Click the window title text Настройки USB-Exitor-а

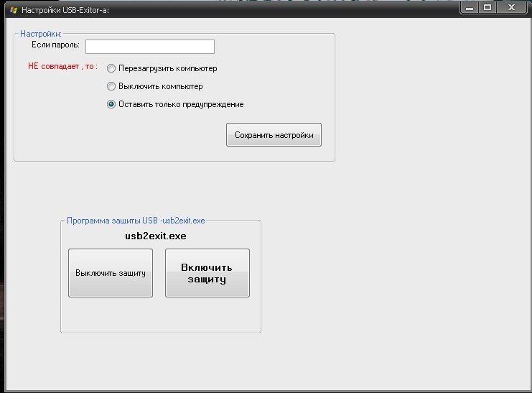(66, 11)
